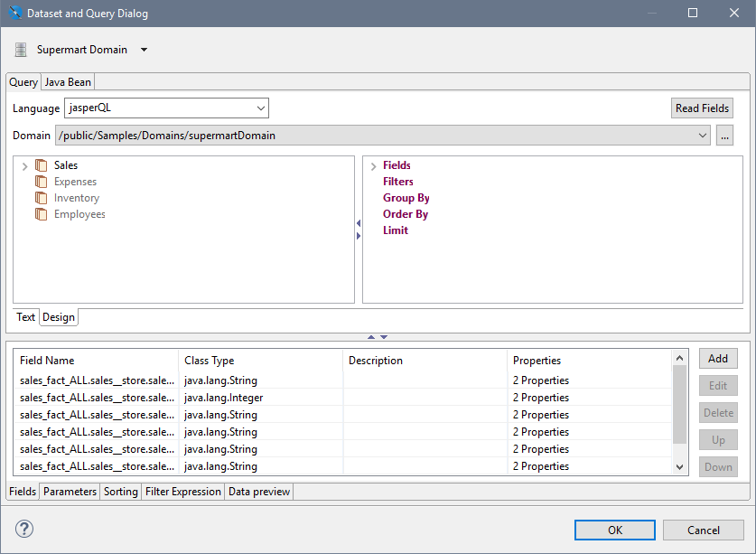Open the Fields bottom tab
This screenshot has width=756, height=554.
point(23,492)
